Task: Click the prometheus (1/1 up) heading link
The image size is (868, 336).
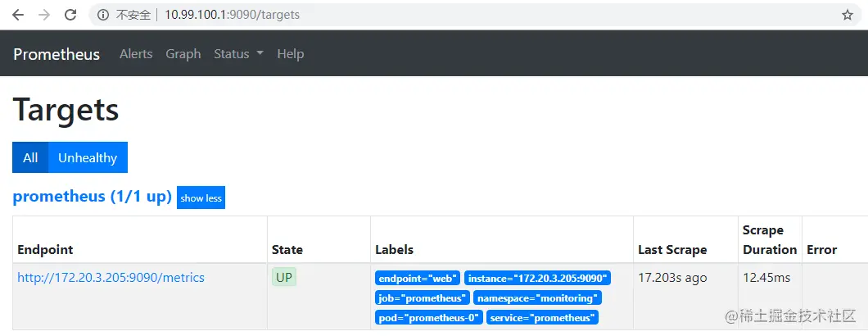Action: [x=92, y=197]
